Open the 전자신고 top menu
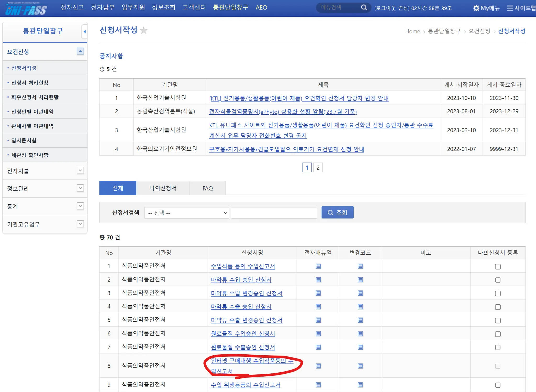536x392 pixels. [72, 7]
